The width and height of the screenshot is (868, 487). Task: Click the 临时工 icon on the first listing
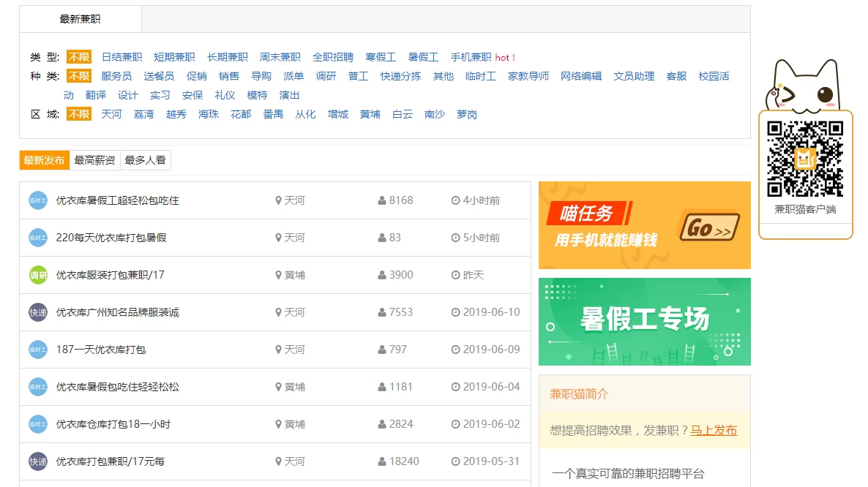tap(37, 200)
